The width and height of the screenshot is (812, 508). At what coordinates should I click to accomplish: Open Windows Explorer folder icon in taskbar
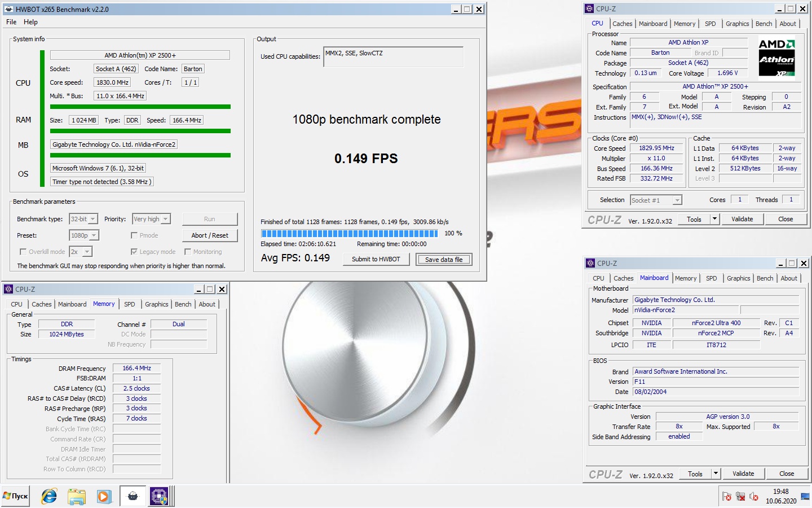(76, 496)
